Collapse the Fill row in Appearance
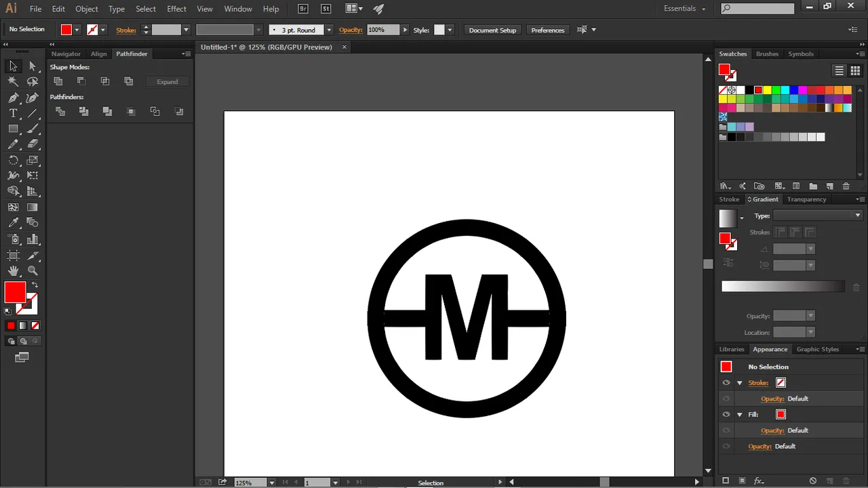868x488 pixels. coord(740,415)
